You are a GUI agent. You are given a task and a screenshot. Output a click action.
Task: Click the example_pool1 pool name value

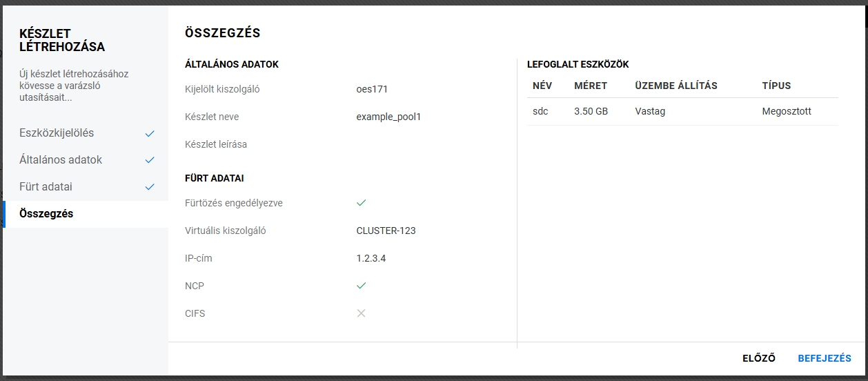388,117
